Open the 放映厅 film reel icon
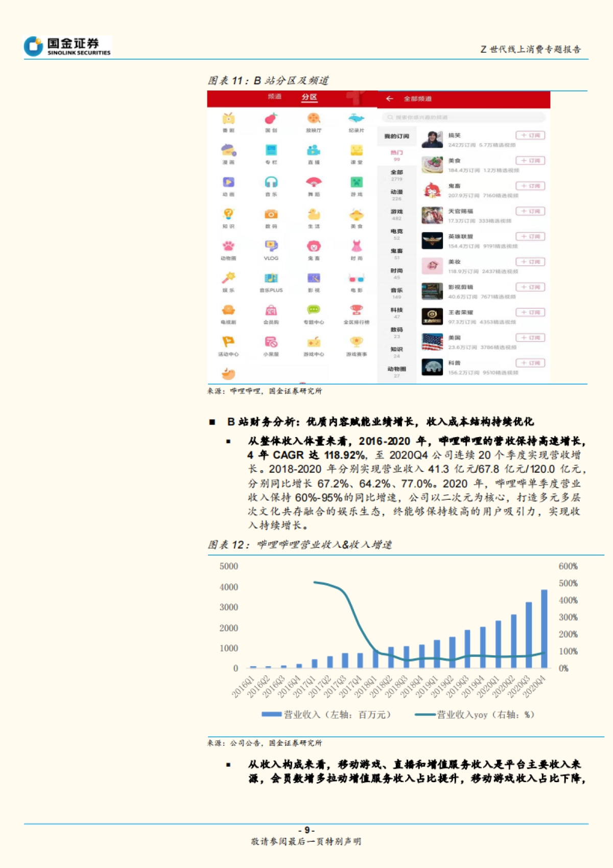 pyautogui.click(x=314, y=119)
